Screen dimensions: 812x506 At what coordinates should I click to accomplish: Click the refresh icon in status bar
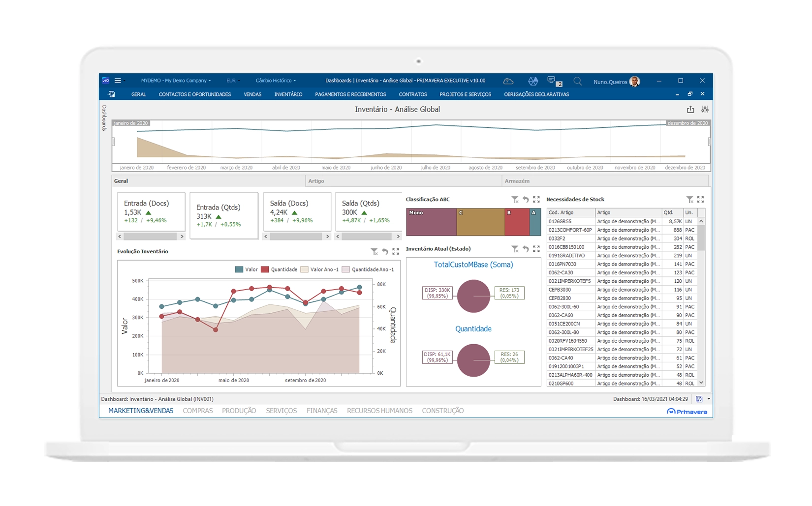point(699,399)
